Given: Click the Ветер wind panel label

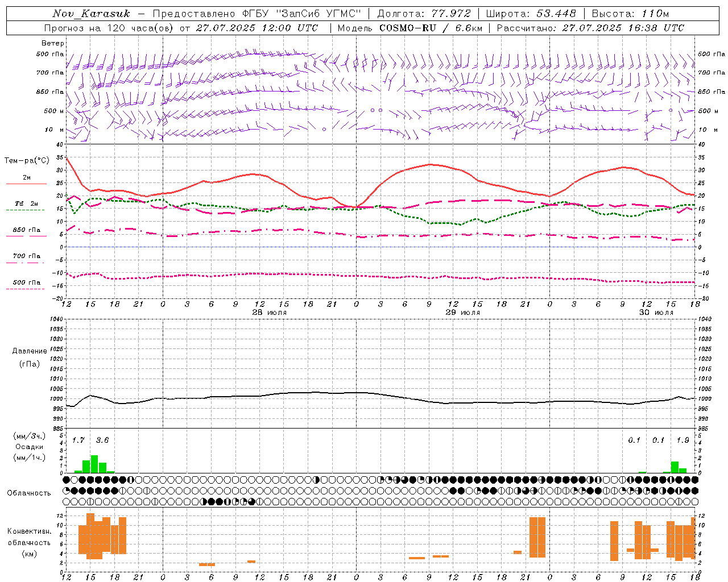Looking at the screenshot, I should (x=53, y=43).
